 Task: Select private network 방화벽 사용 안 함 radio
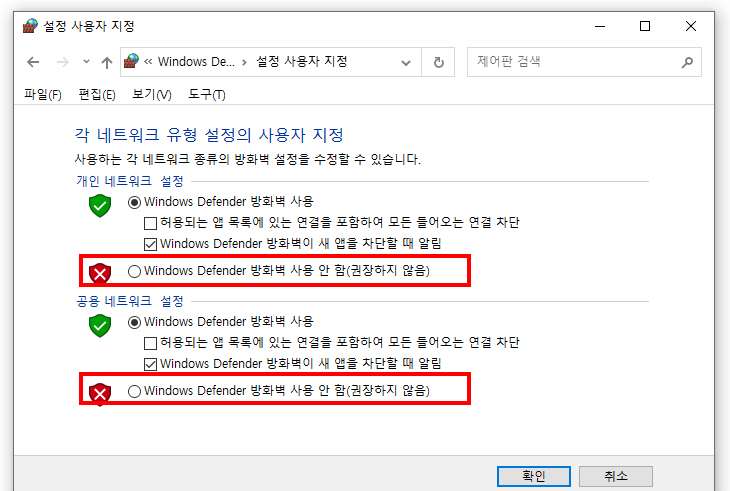[x=134, y=271]
